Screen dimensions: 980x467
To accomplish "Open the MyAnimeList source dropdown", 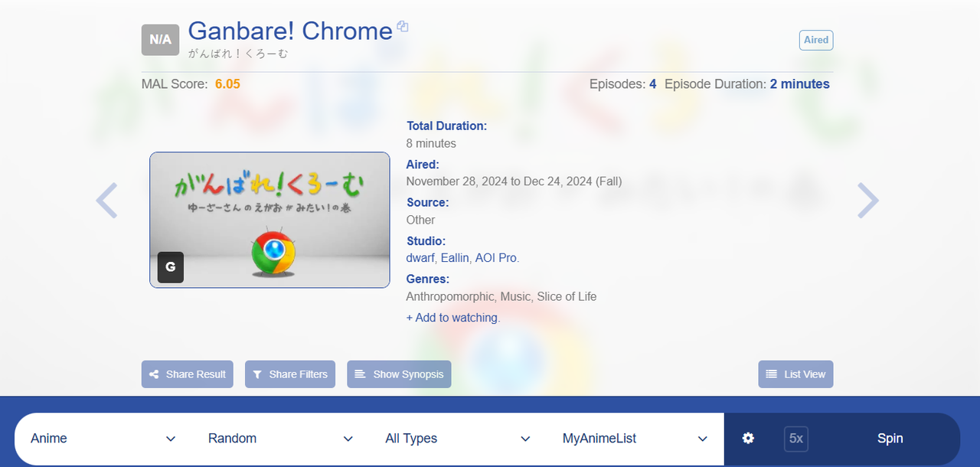I will click(635, 439).
